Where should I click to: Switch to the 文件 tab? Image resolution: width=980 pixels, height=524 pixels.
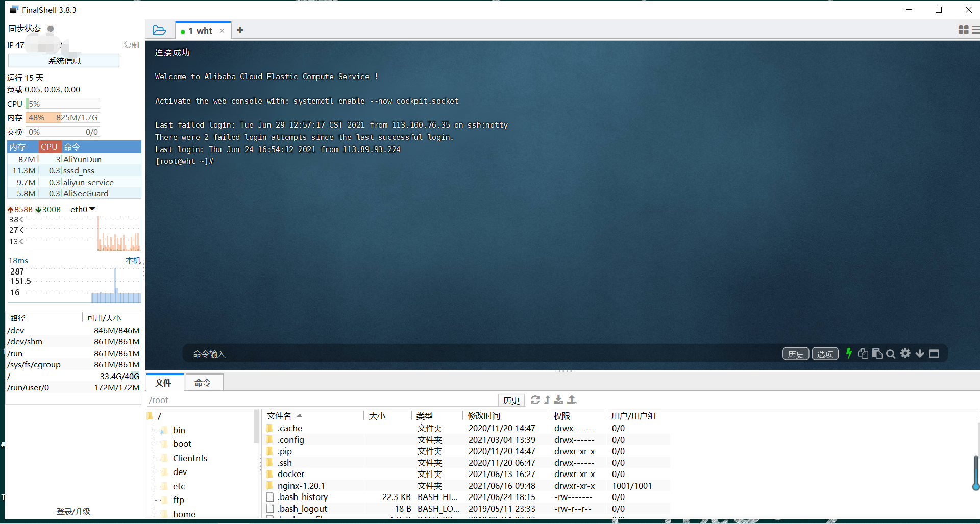(x=164, y=382)
